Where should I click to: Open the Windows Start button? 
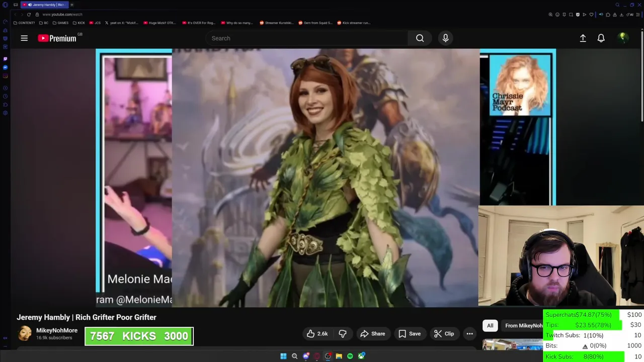[x=283, y=356]
